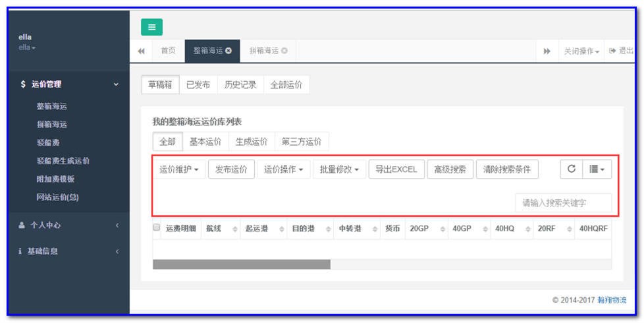
Task: Tick the select-all checkbox in table header
Action: (x=156, y=227)
